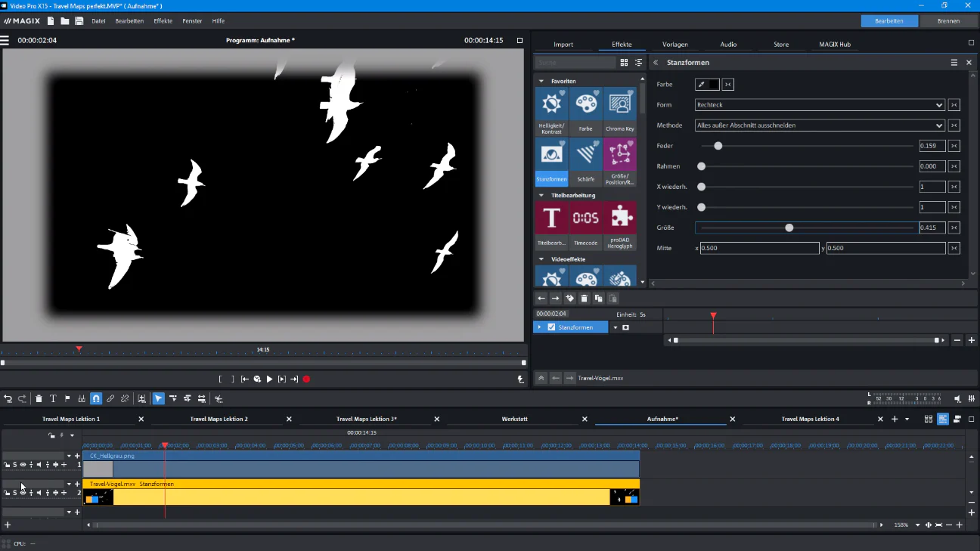This screenshot has width=980, height=551.
Task: Click the new project file icon
Action: click(51, 21)
